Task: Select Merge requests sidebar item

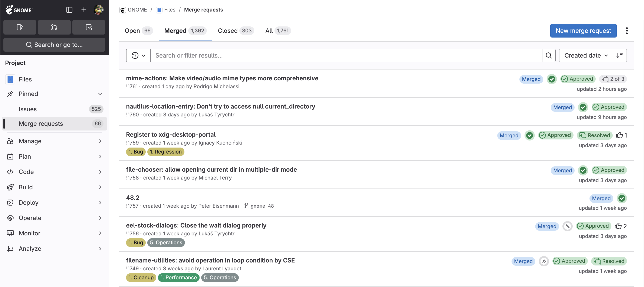Action: [54, 124]
